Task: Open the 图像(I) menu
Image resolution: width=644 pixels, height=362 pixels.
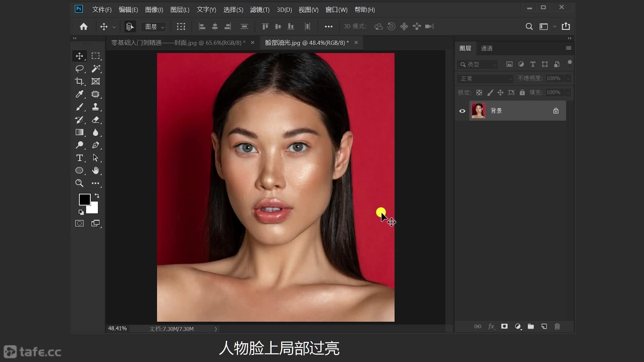Action: pos(154,10)
